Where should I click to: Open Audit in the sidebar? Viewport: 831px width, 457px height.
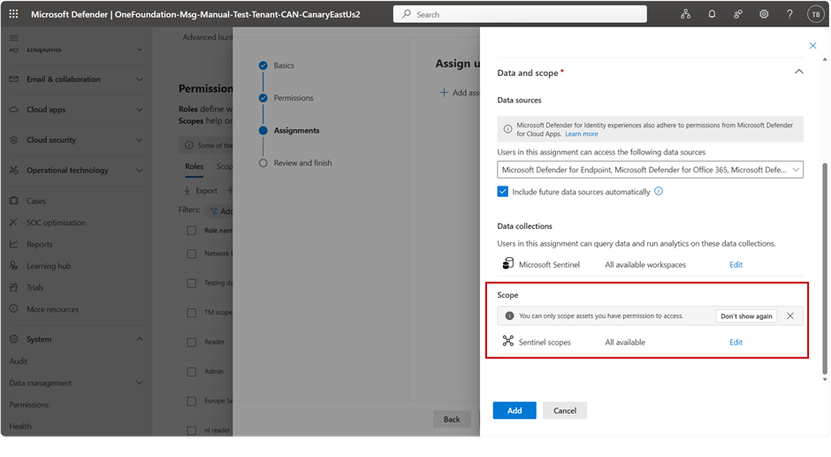(x=19, y=361)
